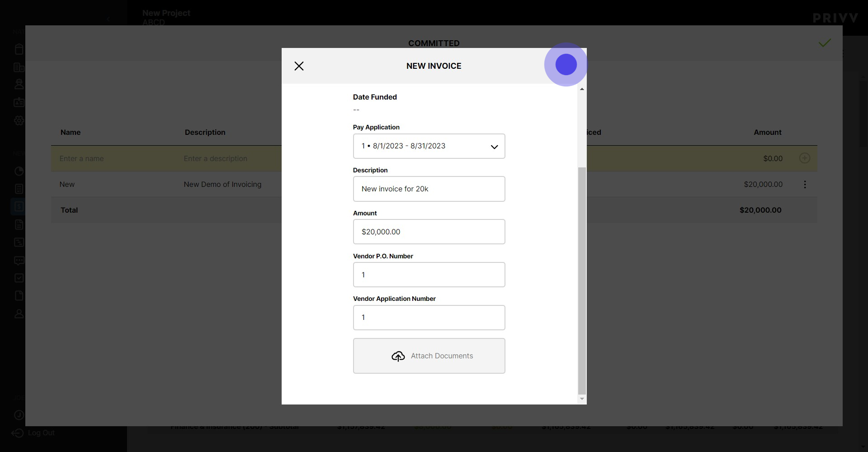
Task: Click the dialog scrollbar down arrow
Action: [x=582, y=399]
